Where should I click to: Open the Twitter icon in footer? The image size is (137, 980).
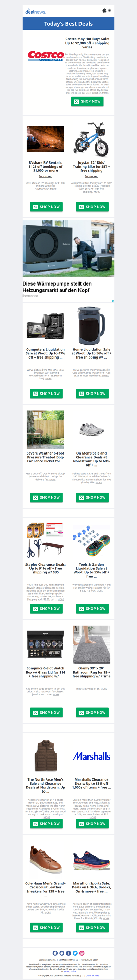point(75,953)
